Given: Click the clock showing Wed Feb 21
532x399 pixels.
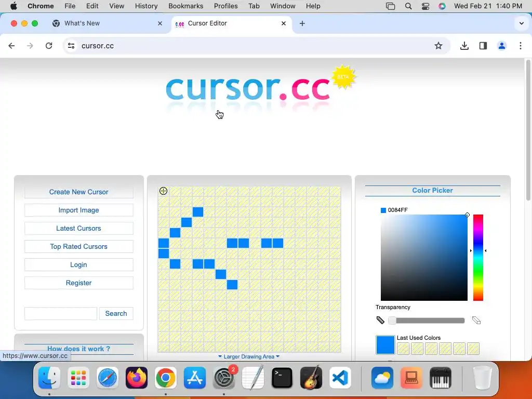Looking at the screenshot, I should click(488, 6).
